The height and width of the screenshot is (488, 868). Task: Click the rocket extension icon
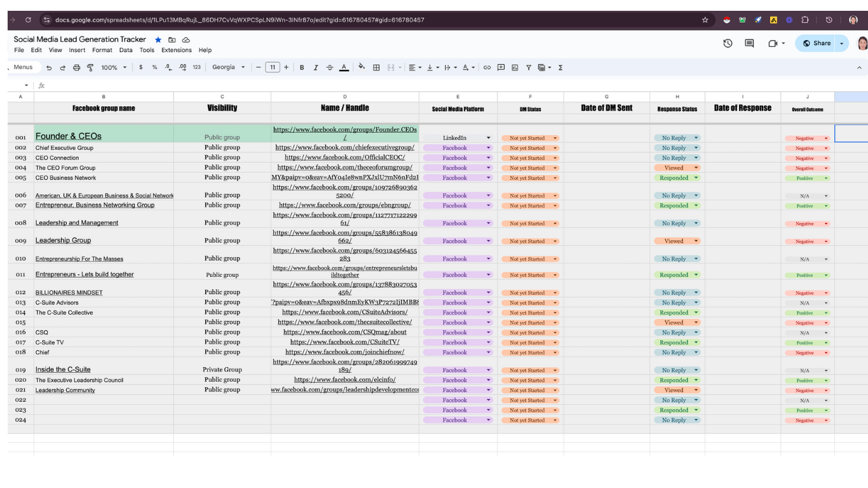tap(758, 20)
